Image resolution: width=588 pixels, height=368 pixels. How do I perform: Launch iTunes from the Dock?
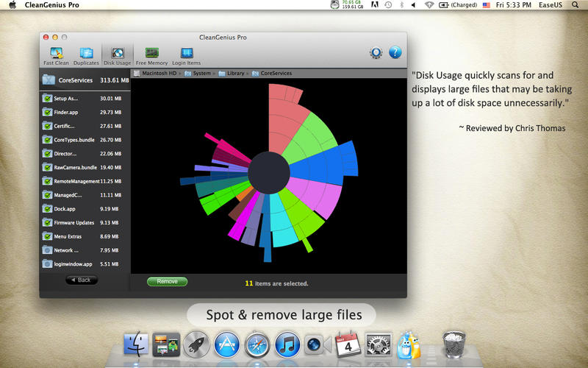click(287, 344)
